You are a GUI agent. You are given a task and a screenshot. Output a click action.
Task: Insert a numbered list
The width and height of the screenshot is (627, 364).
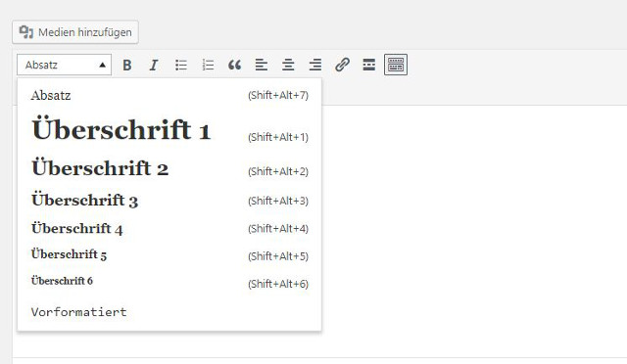point(208,65)
